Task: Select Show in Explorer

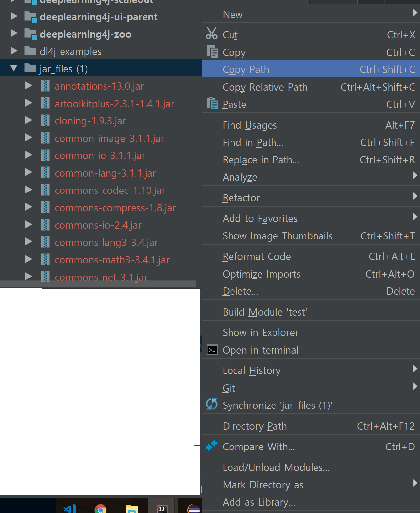Action: [261, 332]
